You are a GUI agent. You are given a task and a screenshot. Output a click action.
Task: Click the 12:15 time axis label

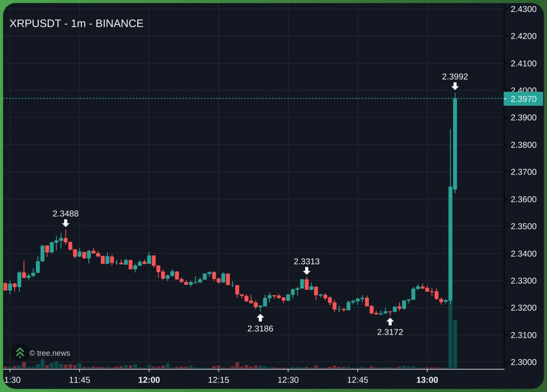click(218, 380)
